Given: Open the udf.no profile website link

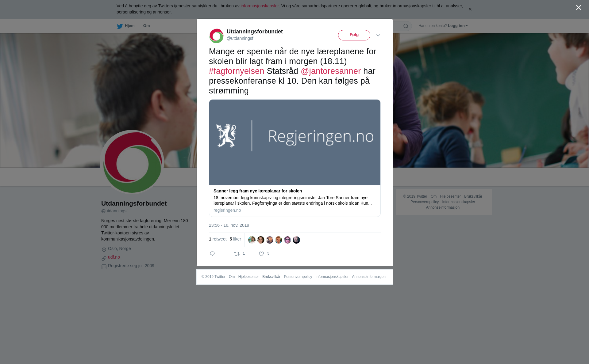Looking at the screenshot, I should coord(114,257).
